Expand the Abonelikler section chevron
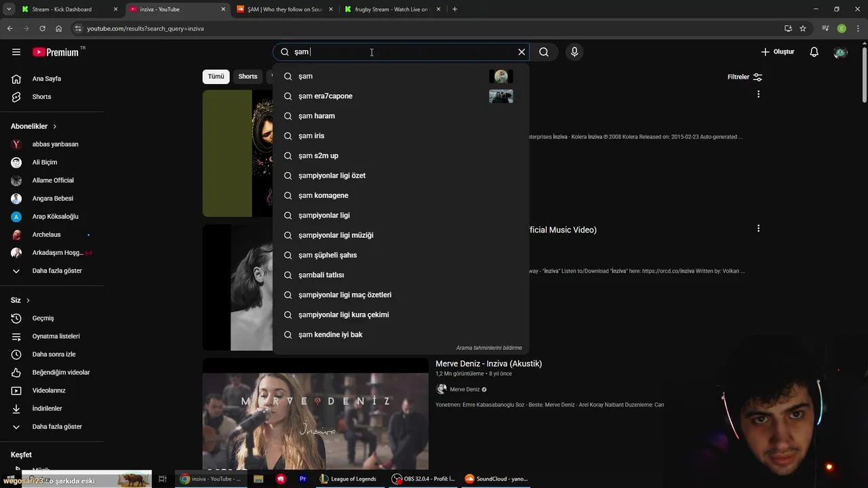Viewport: 868px width, 488px height. pyautogui.click(x=55, y=127)
